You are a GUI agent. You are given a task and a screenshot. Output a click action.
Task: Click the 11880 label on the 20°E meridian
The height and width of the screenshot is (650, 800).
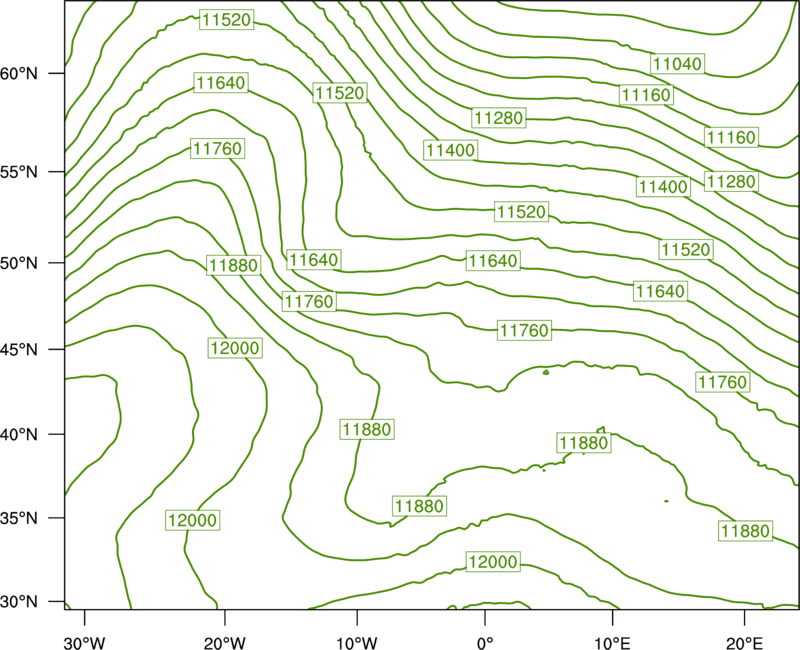tap(745, 531)
